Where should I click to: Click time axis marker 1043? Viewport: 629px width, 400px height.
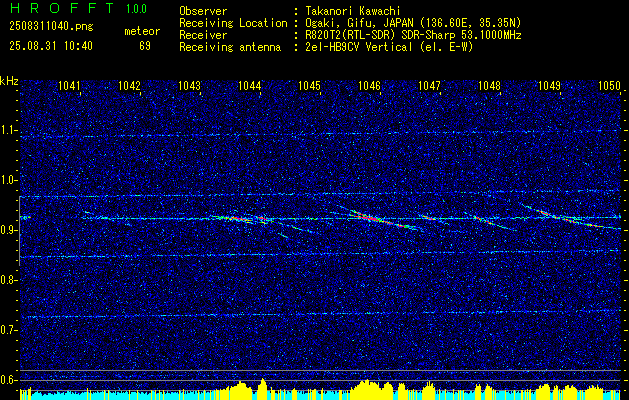point(189,85)
